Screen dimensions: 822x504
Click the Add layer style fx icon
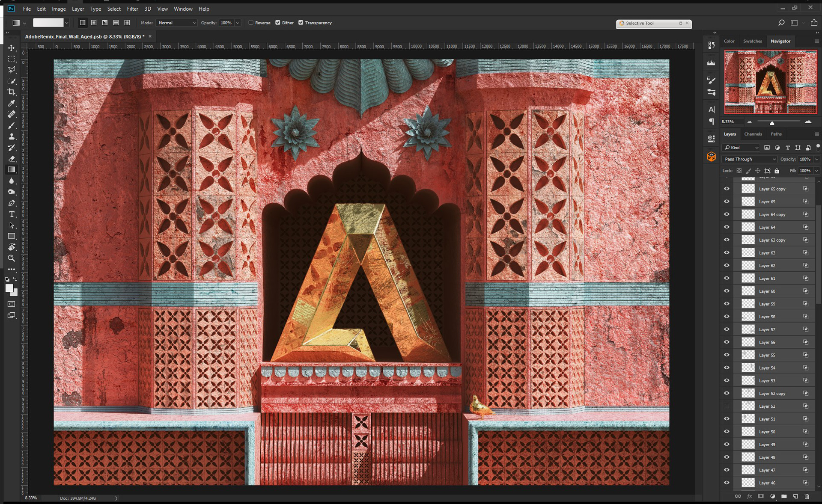pyautogui.click(x=750, y=496)
